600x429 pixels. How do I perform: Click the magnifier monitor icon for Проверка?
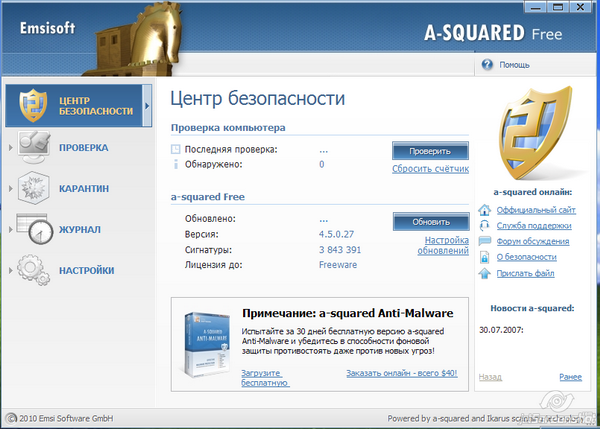coord(34,147)
